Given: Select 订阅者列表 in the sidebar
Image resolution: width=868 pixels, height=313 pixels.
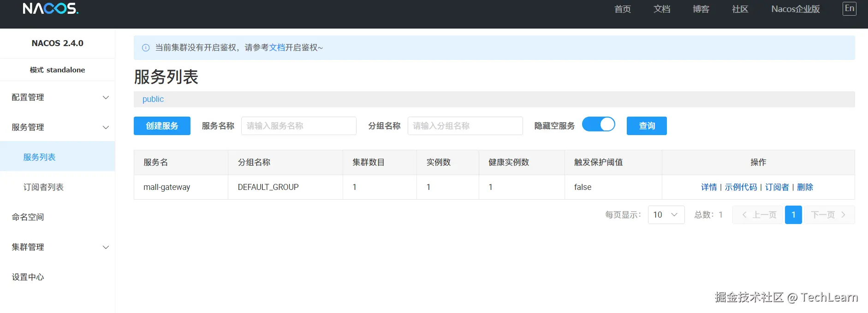Looking at the screenshot, I should click(x=57, y=187).
